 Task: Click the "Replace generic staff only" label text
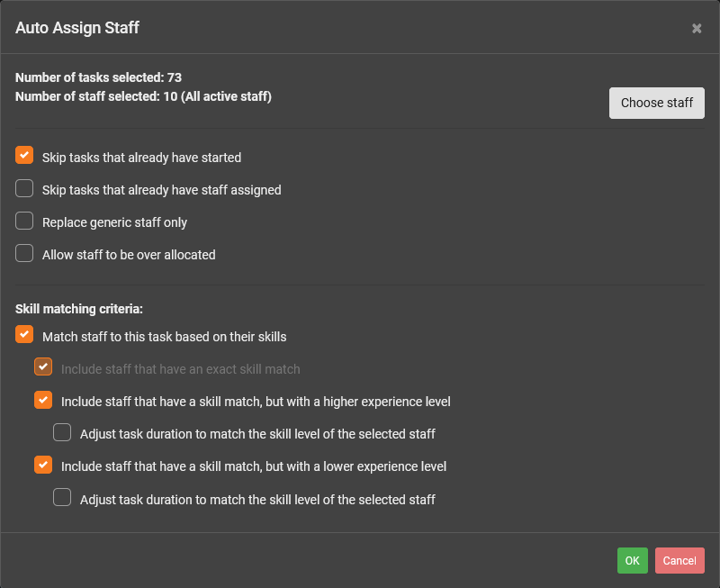(114, 222)
